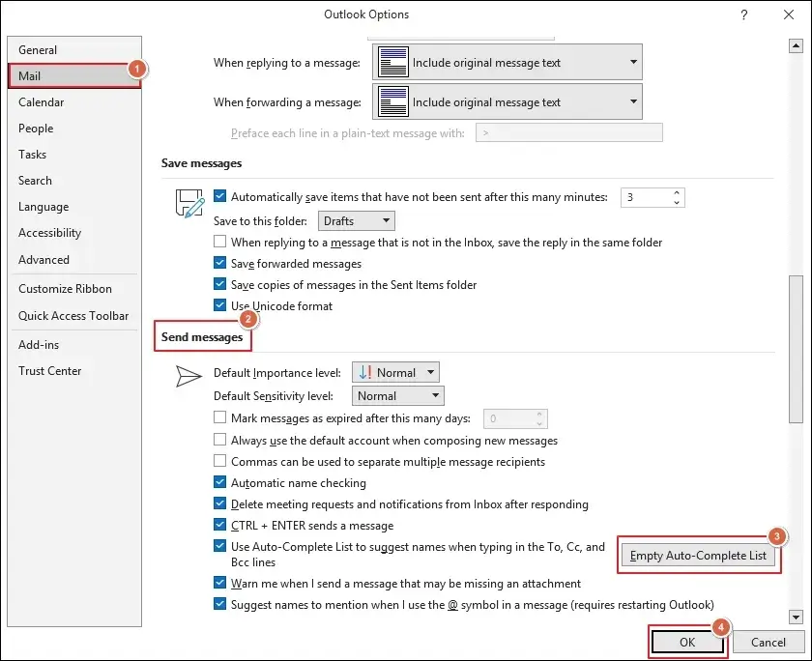Decrease the auto-save minutes spinner

pyautogui.click(x=677, y=202)
